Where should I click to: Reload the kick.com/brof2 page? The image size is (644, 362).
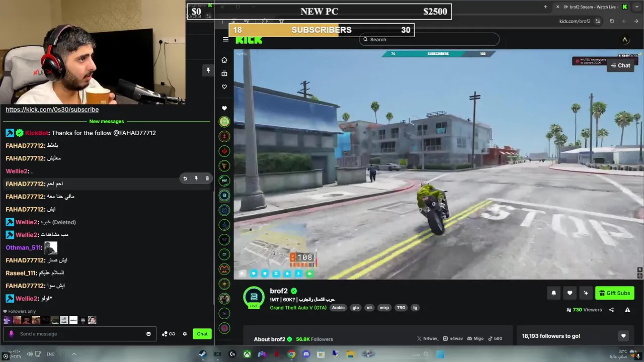612,21
